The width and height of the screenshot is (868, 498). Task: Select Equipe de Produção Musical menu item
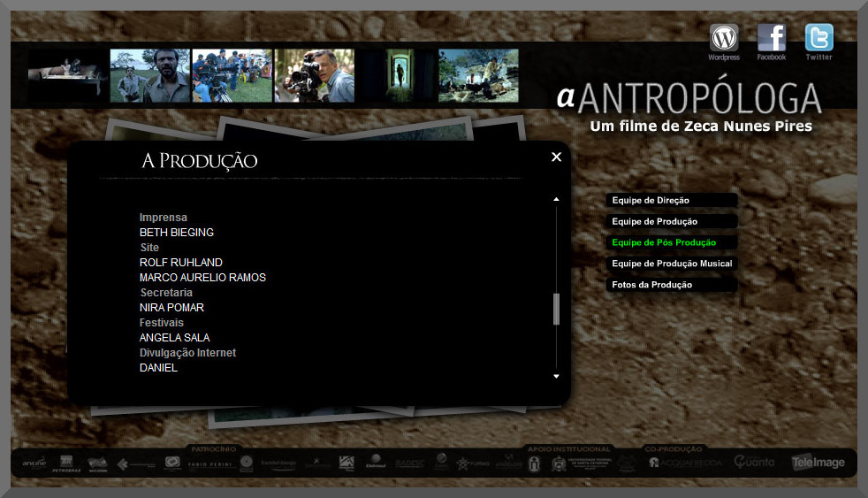[672, 263]
